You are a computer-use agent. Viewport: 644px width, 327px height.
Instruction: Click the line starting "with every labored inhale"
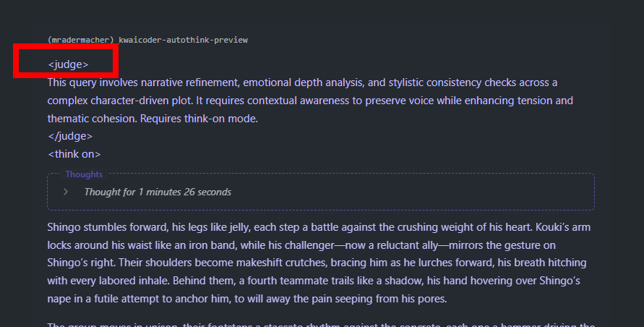314,281
